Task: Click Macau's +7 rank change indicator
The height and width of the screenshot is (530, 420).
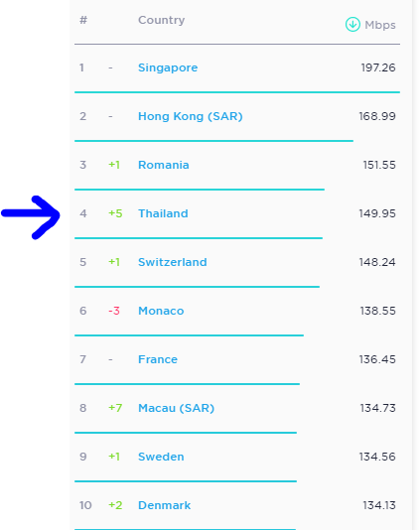Action: pos(115,408)
